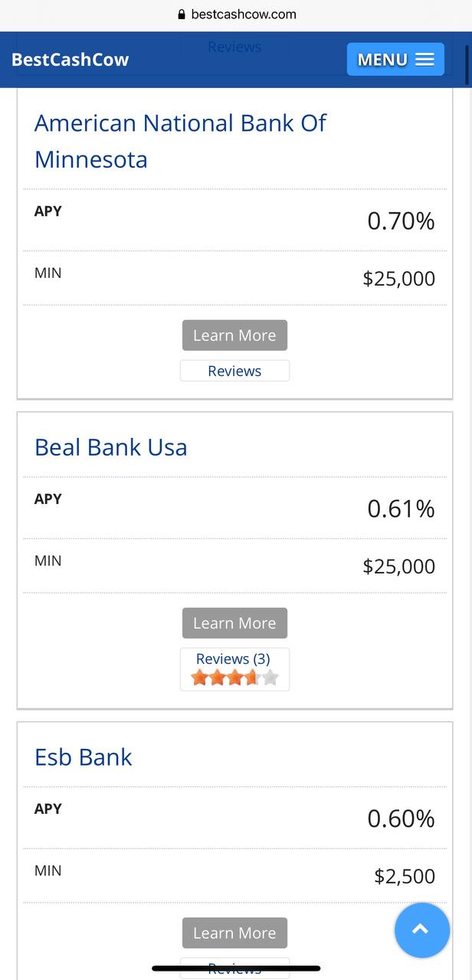Open Reviews (3) for Beal Bank Usa

coord(233,658)
